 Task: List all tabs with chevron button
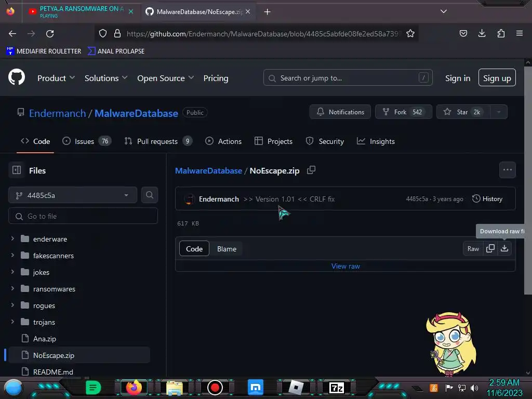tap(444, 11)
